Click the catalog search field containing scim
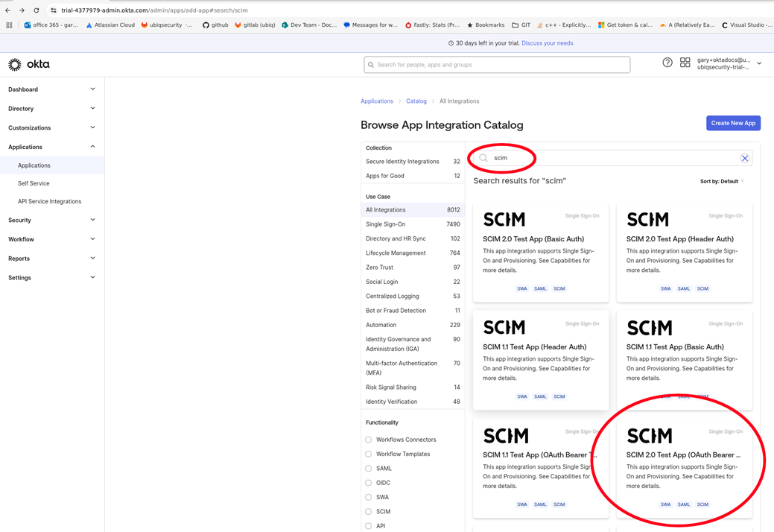 (x=612, y=158)
